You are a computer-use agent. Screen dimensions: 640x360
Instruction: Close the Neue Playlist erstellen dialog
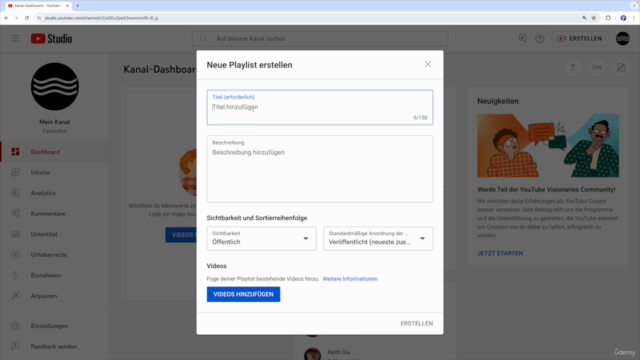click(x=427, y=64)
